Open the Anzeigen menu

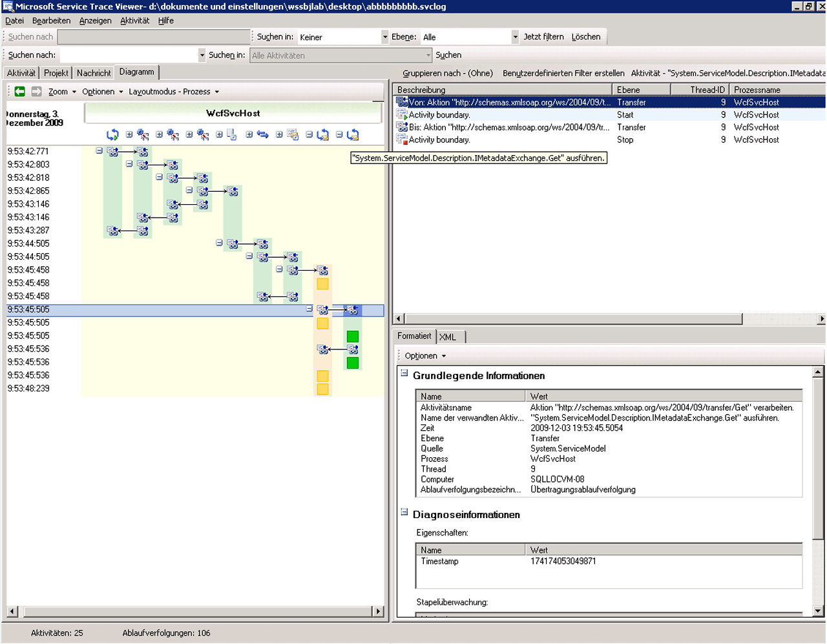click(x=96, y=21)
